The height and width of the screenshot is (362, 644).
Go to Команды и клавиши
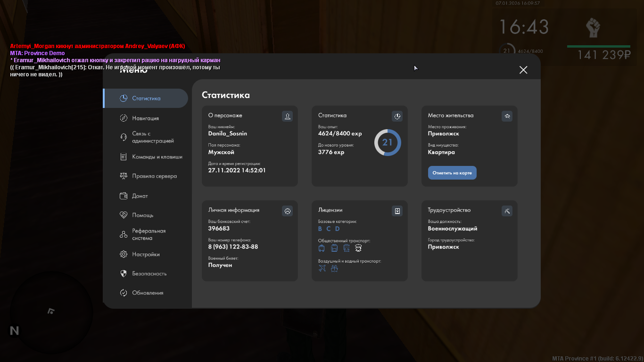click(x=157, y=157)
